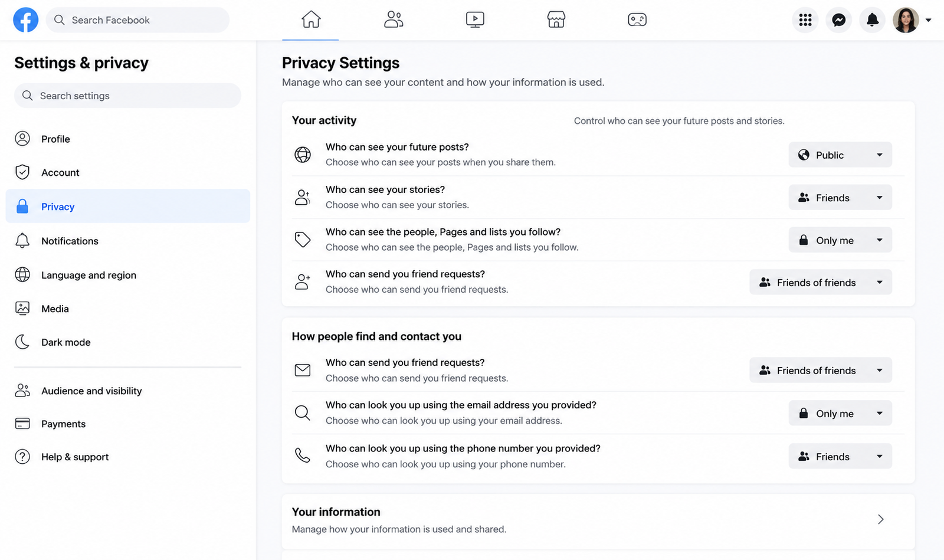Click the globe icon beside future posts
944x560 pixels.
point(303,155)
